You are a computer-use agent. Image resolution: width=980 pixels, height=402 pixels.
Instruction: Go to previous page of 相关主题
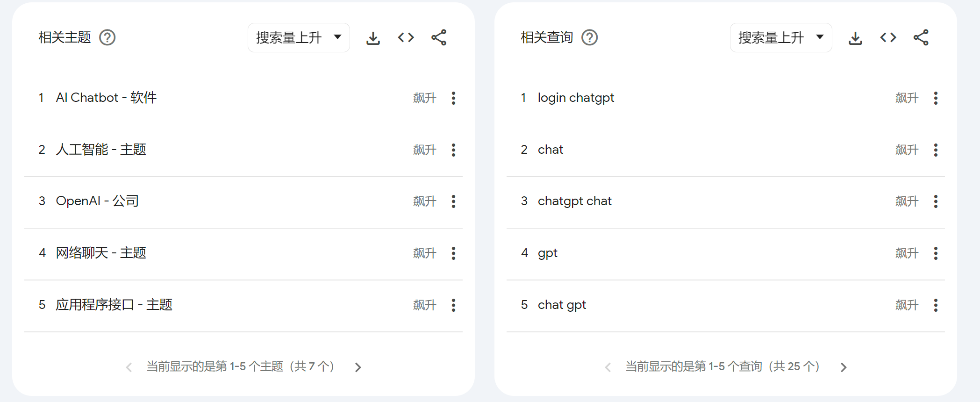[129, 367]
